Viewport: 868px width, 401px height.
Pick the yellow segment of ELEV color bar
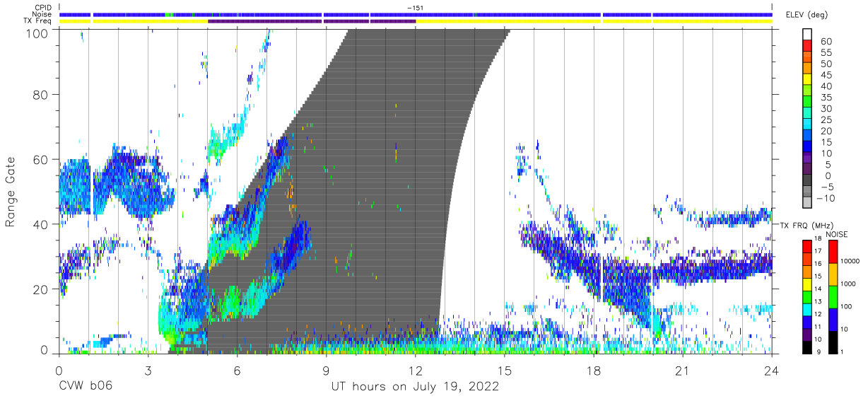click(807, 79)
